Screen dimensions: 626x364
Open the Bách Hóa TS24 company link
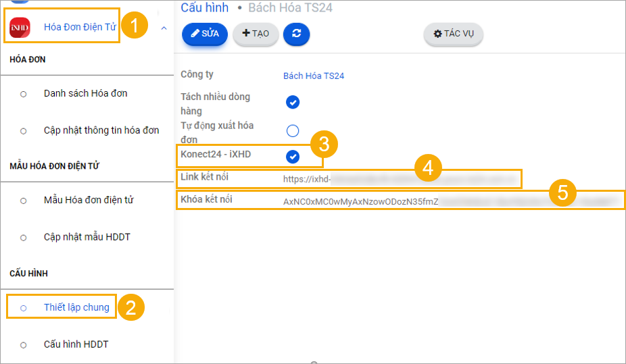(314, 76)
